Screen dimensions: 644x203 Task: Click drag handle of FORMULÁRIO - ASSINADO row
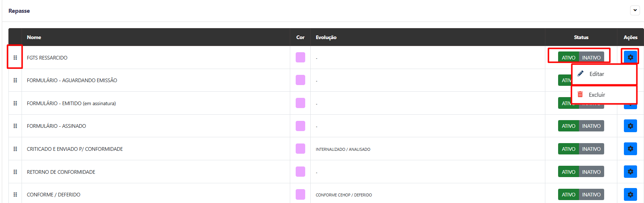pos(15,126)
